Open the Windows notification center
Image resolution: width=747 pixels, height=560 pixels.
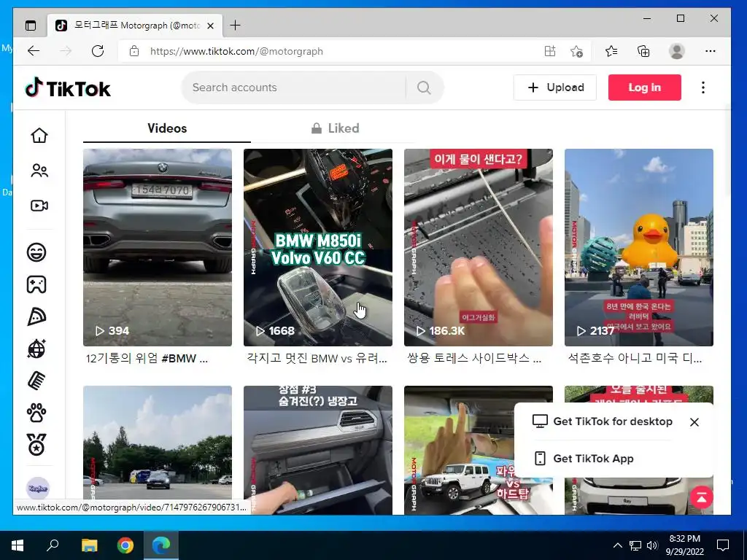723,545
